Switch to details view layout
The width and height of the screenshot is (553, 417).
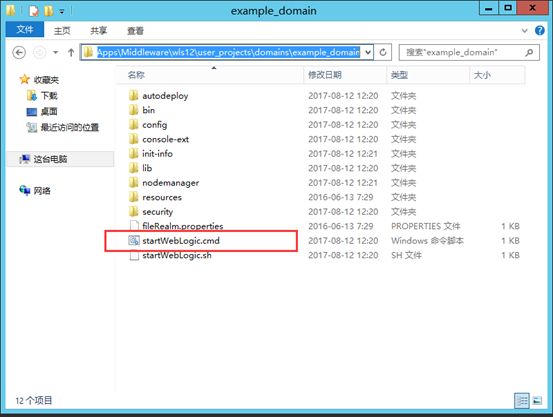coord(522,401)
